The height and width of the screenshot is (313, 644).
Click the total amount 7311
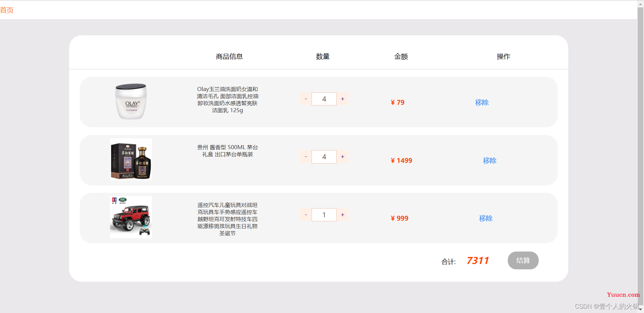pos(478,261)
